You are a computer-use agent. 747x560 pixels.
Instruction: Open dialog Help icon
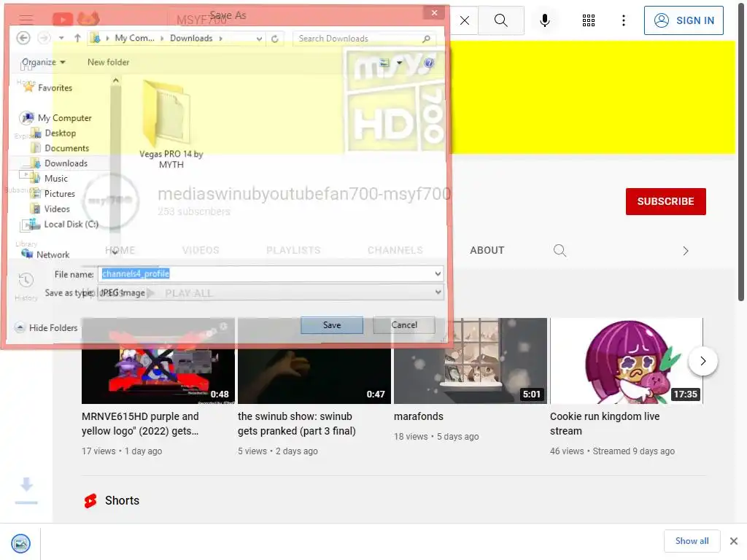point(428,63)
